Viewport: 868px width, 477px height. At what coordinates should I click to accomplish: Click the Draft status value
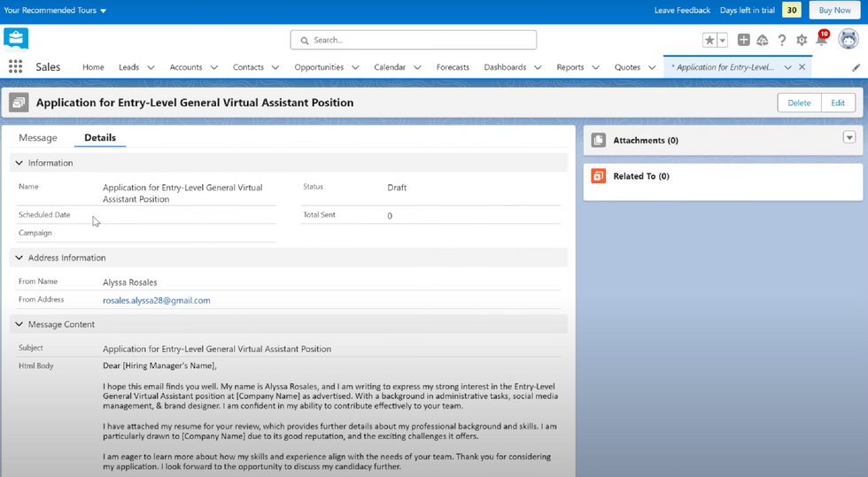(397, 188)
